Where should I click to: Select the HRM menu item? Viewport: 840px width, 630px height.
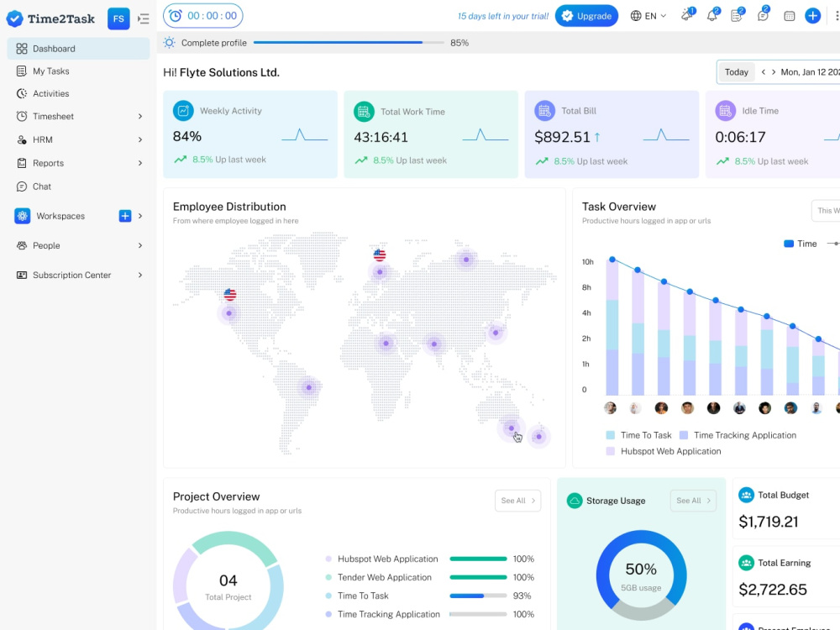pyautogui.click(x=78, y=139)
